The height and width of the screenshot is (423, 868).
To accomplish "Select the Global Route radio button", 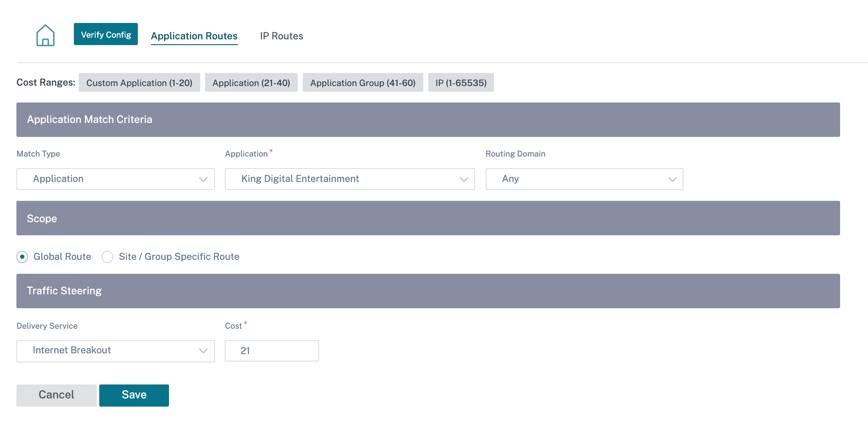I will click(22, 257).
